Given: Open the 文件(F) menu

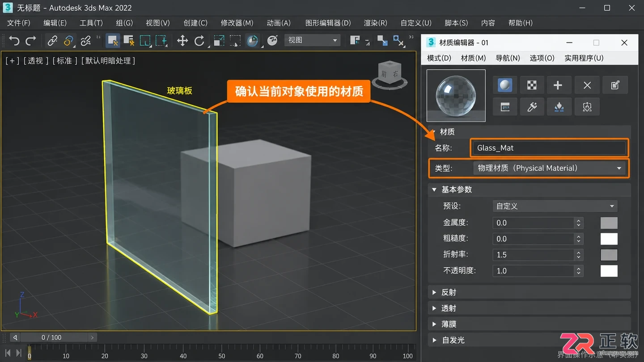Looking at the screenshot, I should pyautogui.click(x=19, y=23).
